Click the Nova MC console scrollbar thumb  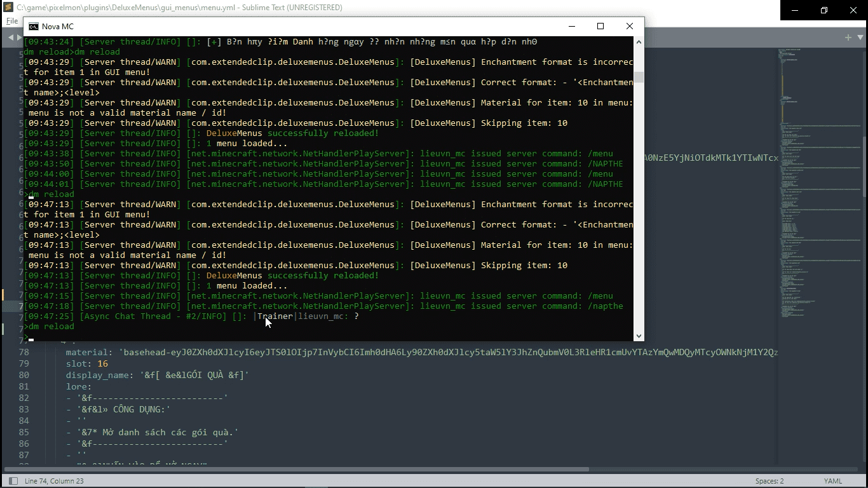pyautogui.click(x=639, y=78)
